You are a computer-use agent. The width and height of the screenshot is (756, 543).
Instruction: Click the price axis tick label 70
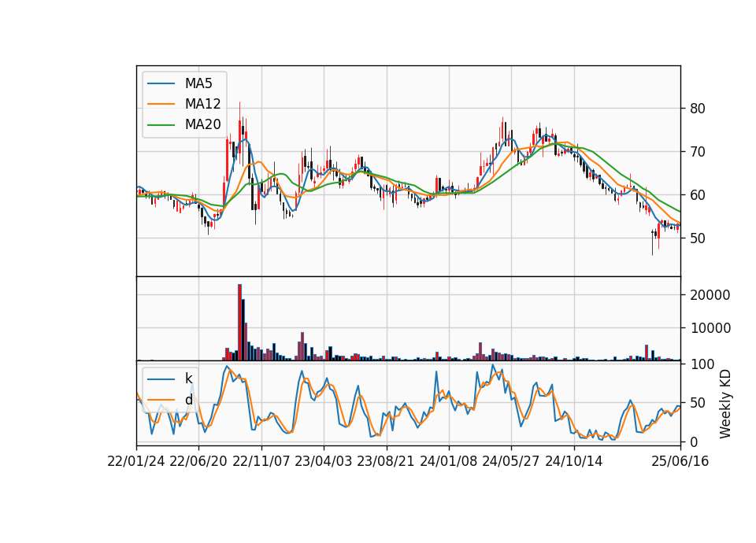[697, 152]
